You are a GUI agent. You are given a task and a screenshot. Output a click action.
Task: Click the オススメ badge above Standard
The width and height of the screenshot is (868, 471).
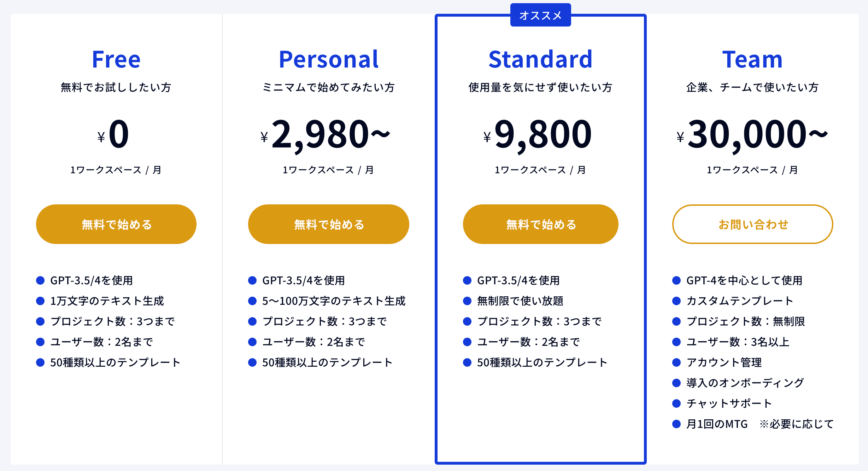[x=541, y=15]
